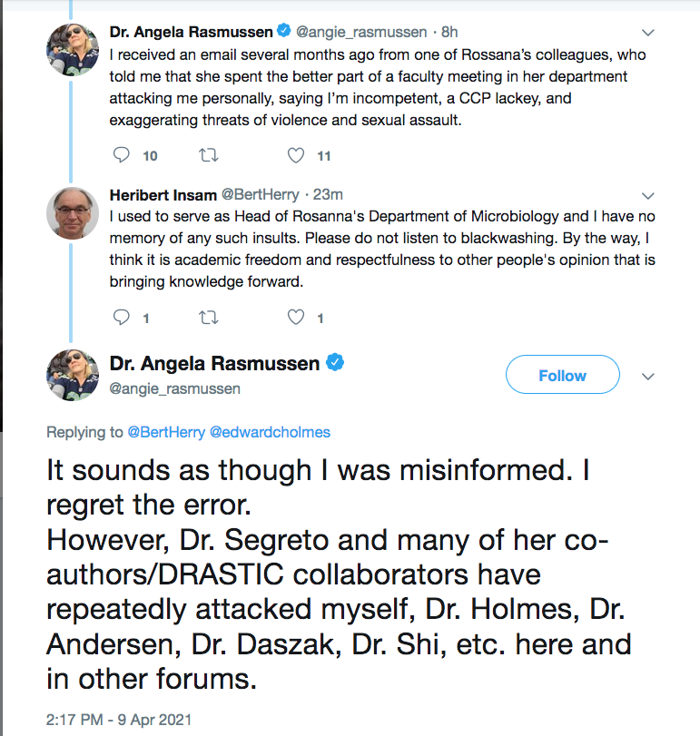The image size is (700, 736).
Task: Open options chevron on top tweet
Action: coord(648,34)
